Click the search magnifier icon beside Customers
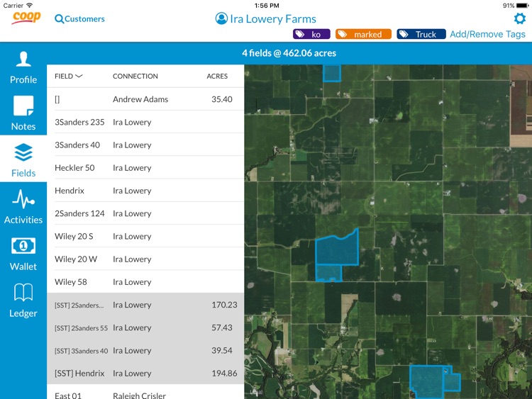 [x=59, y=19]
